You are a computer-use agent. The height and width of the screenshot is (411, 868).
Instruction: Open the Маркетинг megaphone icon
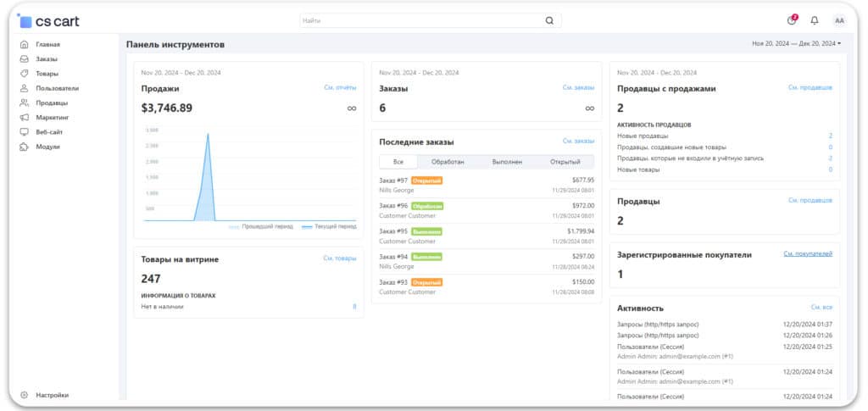(x=25, y=118)
